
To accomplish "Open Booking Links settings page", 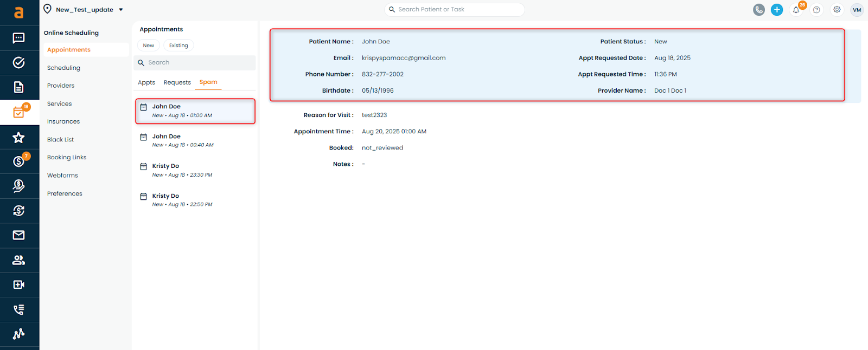I will [67, 158].
